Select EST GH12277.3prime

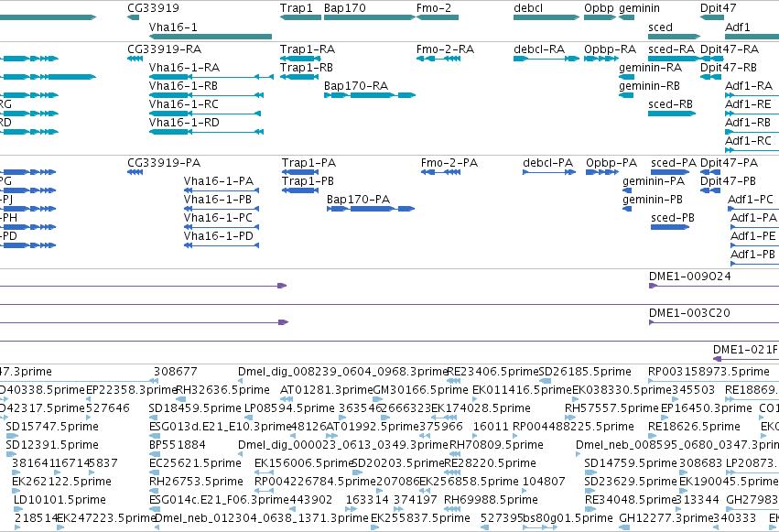click(x=625, y=527)
